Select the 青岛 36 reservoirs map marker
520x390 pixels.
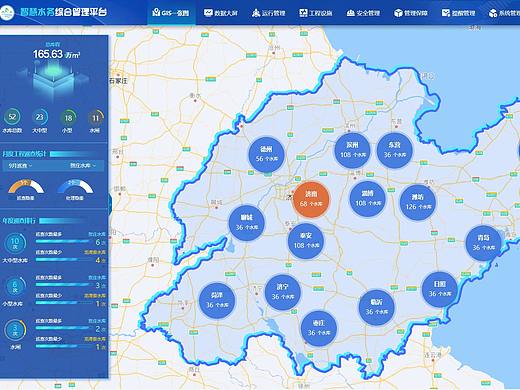tap(483, 243)
